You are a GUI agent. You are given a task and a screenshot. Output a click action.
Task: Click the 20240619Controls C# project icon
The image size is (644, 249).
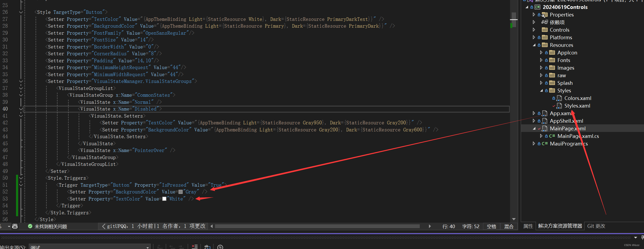(537, 7)
